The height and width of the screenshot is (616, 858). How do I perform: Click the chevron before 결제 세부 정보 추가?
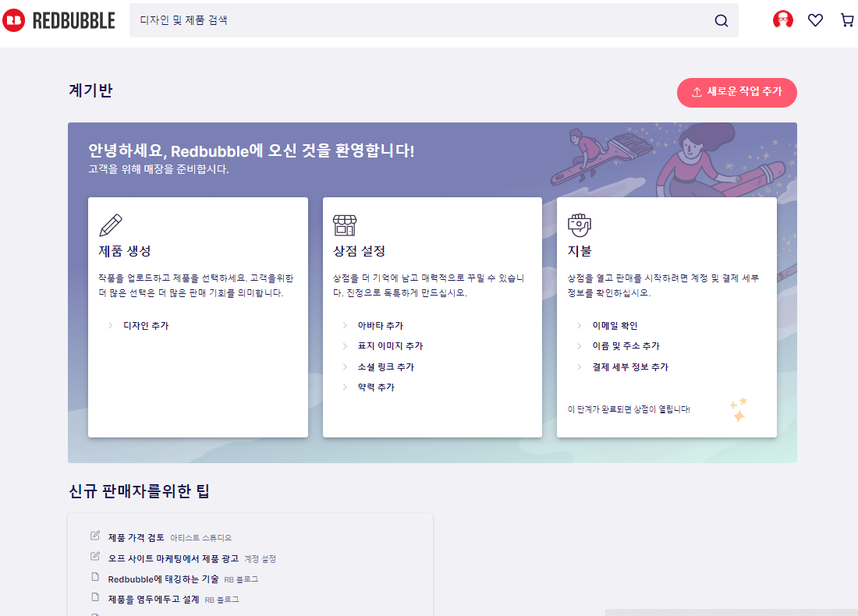point(579,366)
